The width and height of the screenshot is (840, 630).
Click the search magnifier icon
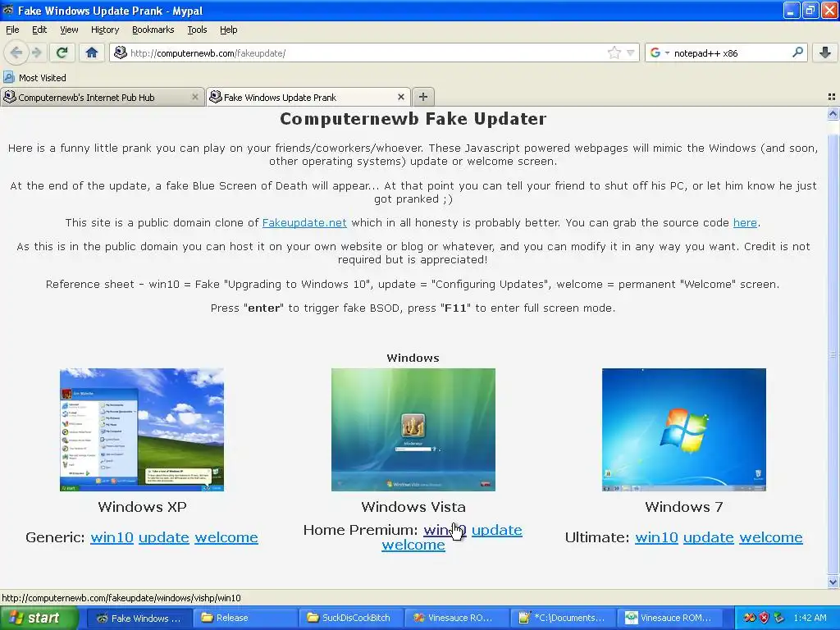(x=797, y=52)
